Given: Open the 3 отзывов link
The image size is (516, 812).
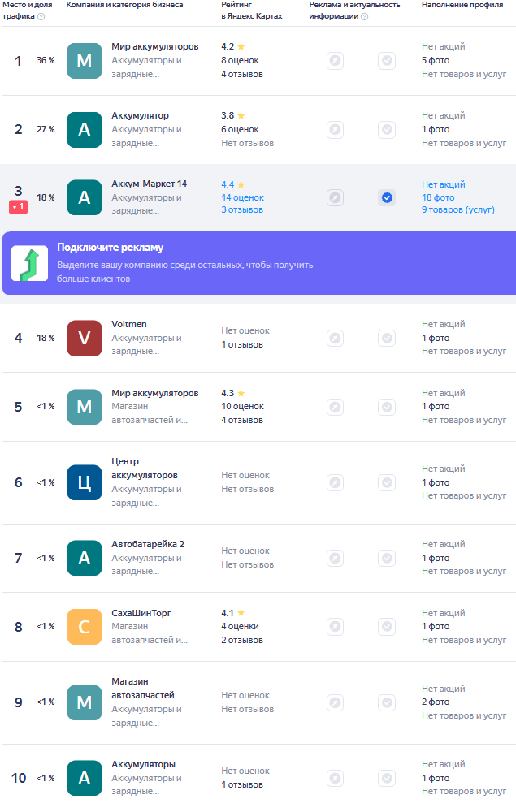Looking at the screenshot, I should 242,209.
